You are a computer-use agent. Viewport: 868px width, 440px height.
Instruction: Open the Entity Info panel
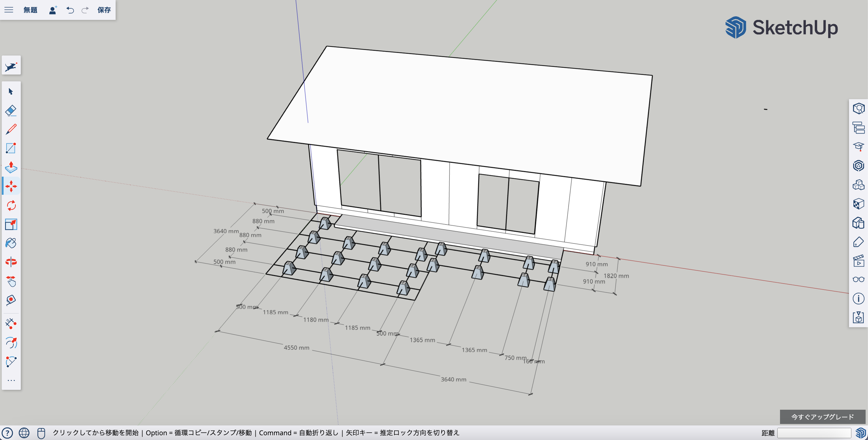858,109
